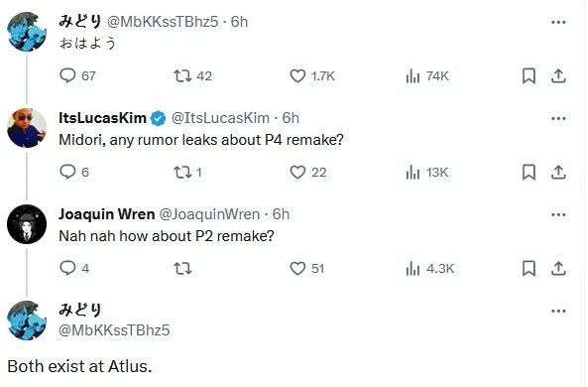Share ItsLucasKim's P4 remake tweet
The width and height of the screenshot is (588, 387).
tap(558, 173)
